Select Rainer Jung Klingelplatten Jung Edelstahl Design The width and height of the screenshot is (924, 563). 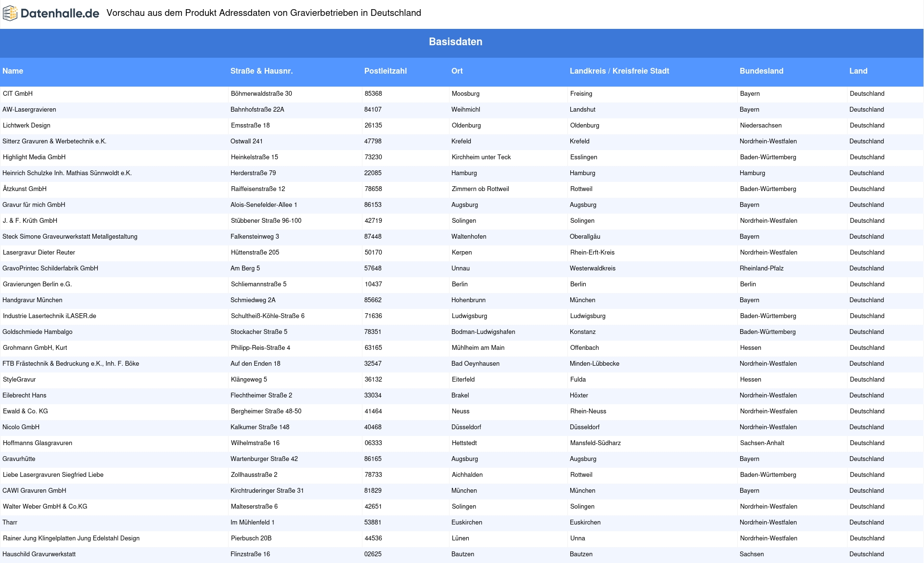[71, 538]
